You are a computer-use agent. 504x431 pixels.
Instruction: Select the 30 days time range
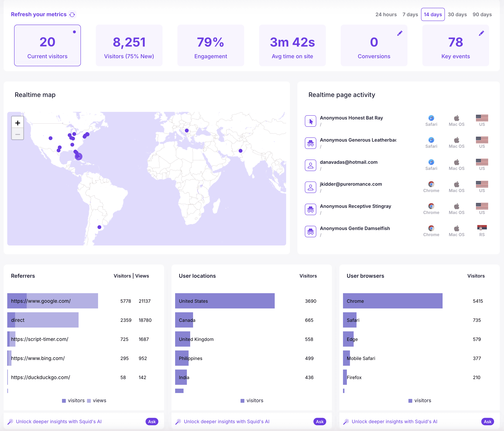457,14
